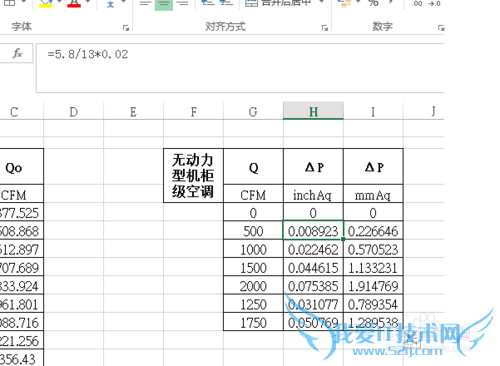Select the cell containing 500
500x366 pixels.
253,230
